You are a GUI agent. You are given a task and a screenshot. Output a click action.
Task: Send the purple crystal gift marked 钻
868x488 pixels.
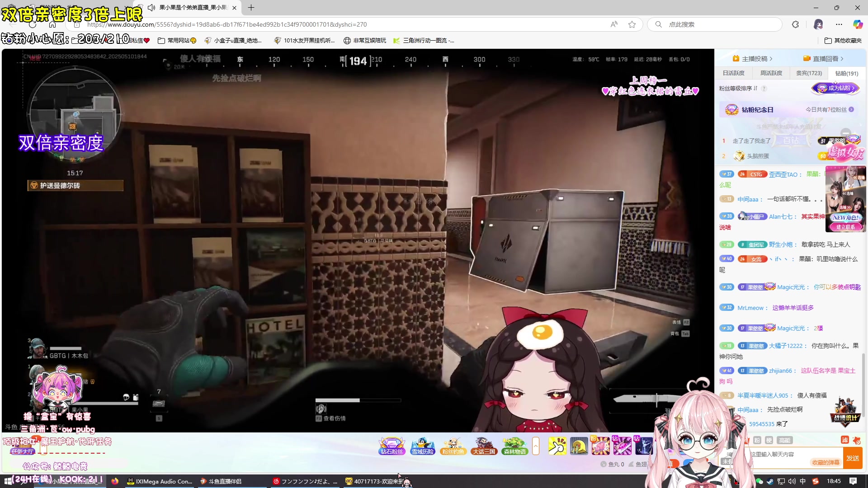tap(622, 446)
